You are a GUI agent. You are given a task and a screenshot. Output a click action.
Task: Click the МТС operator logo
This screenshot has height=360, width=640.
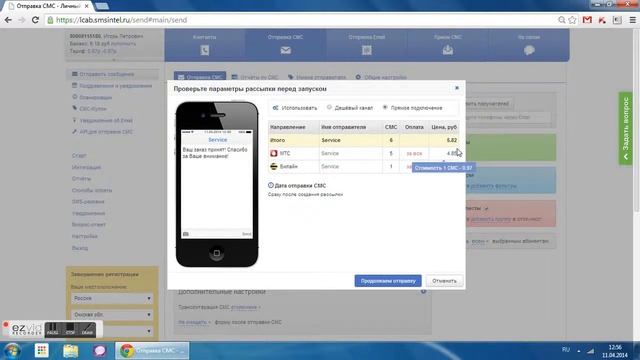[x=274, y=153]
